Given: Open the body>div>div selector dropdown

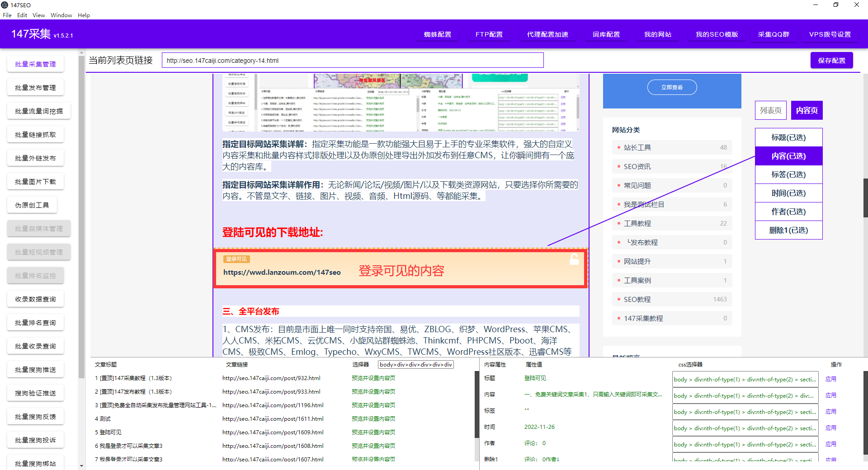Looking at the screenshot, I should pos(415,364).
